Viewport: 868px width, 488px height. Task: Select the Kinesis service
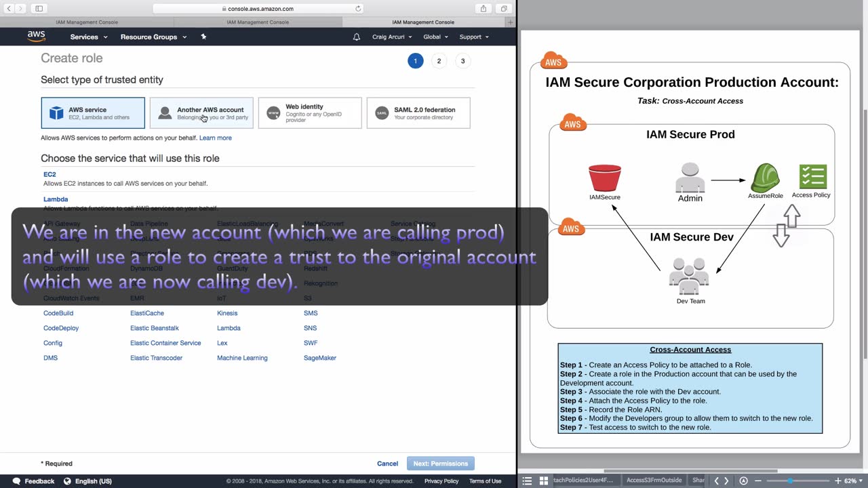coord(227,313)
